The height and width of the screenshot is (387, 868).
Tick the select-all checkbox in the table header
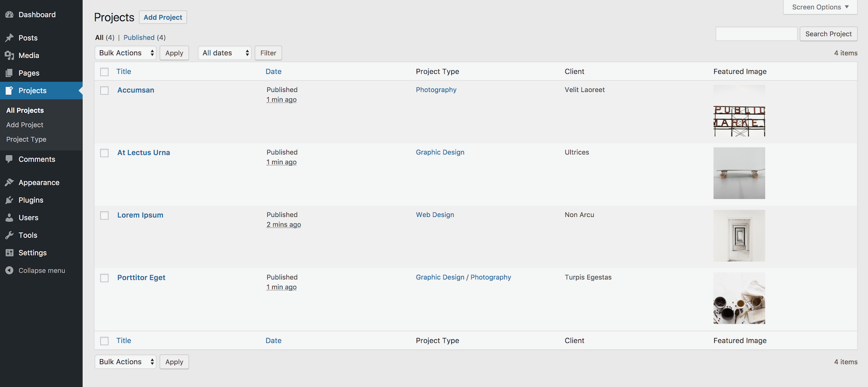coord(105,72)
